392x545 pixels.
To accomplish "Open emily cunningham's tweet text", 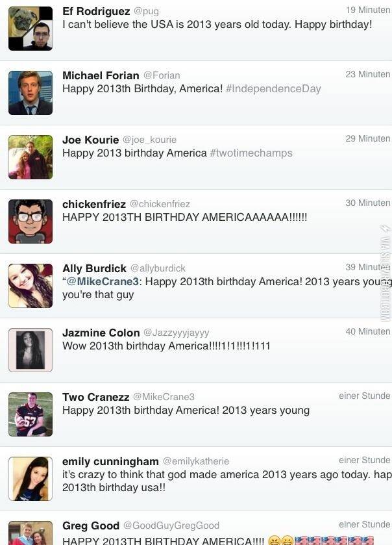I will [227, 481].
